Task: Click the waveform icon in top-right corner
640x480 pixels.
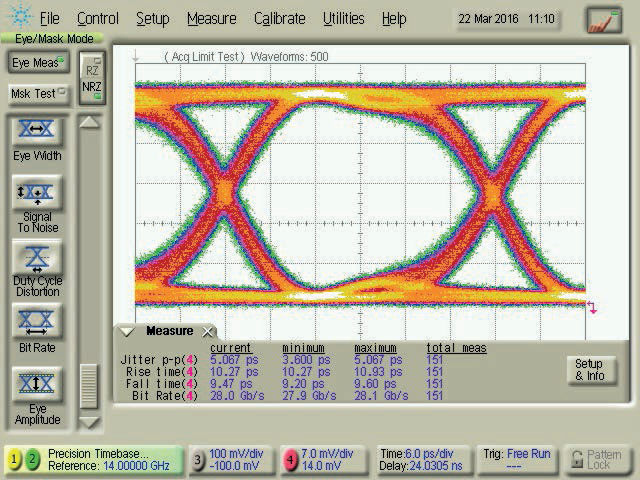Action: [x=603, y=19]
